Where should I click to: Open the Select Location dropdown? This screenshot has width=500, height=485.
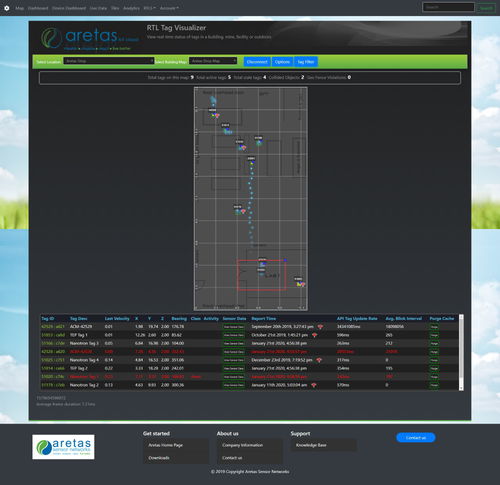pos(109,61)
